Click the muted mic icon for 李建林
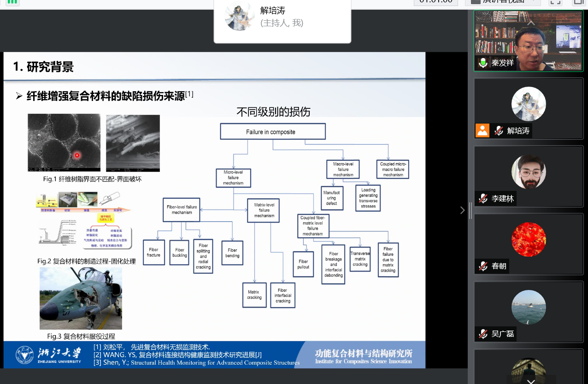Viewport: 588px width, 384px height. point(483,199)
